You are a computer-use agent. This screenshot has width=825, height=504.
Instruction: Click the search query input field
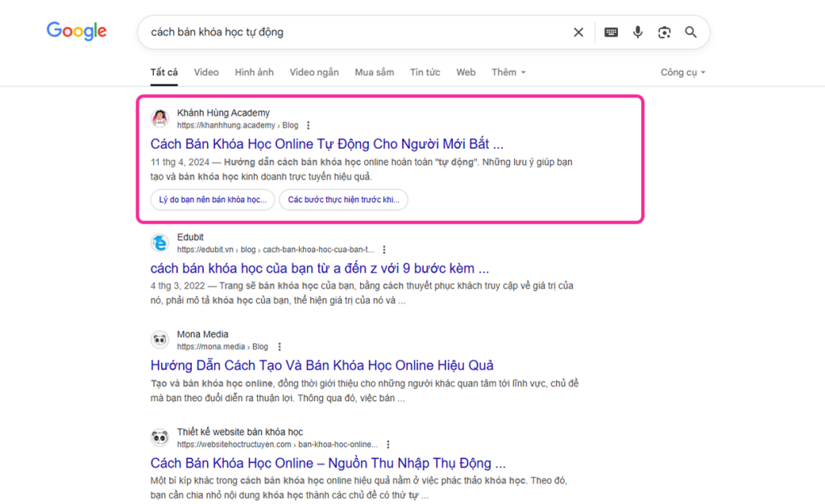(358, 32)
